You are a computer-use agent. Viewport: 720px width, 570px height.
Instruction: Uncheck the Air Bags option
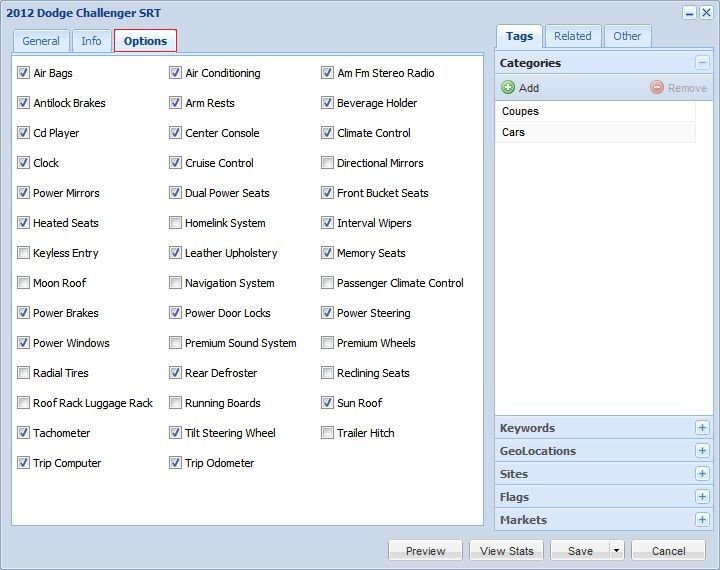click(x=24, y=73)
